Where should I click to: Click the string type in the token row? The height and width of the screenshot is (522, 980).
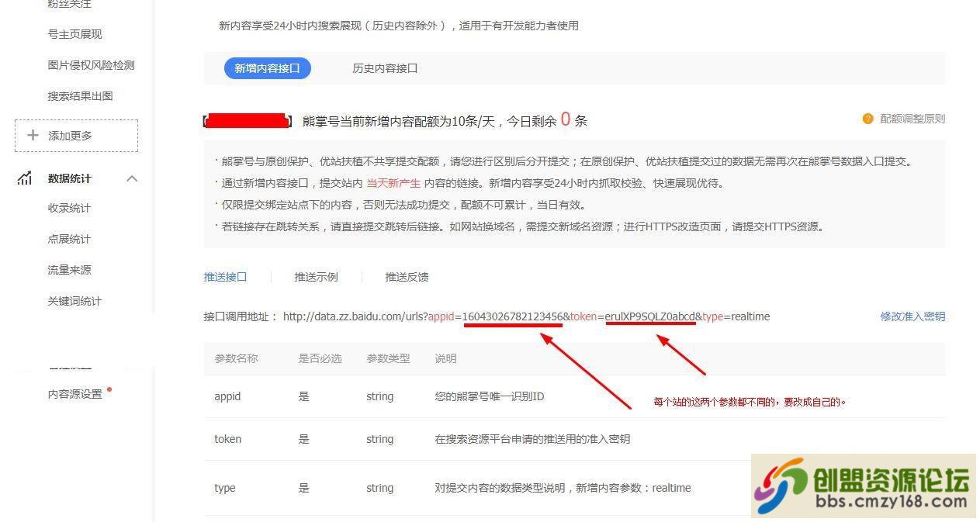(x=379, y=439)
